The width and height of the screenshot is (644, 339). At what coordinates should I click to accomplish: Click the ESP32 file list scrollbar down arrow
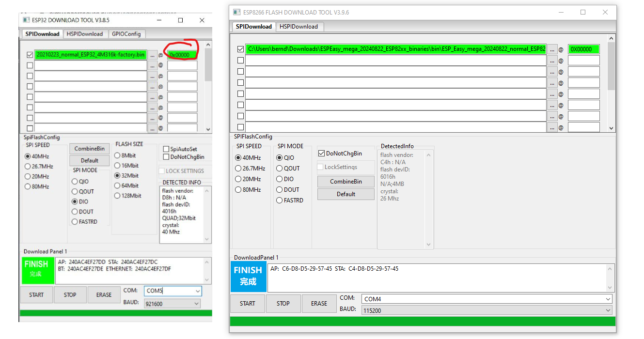tap(208, 129)
